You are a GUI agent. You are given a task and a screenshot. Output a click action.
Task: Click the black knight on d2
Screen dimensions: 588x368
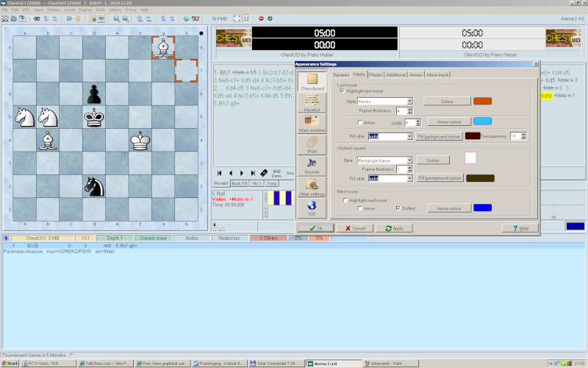94,187
